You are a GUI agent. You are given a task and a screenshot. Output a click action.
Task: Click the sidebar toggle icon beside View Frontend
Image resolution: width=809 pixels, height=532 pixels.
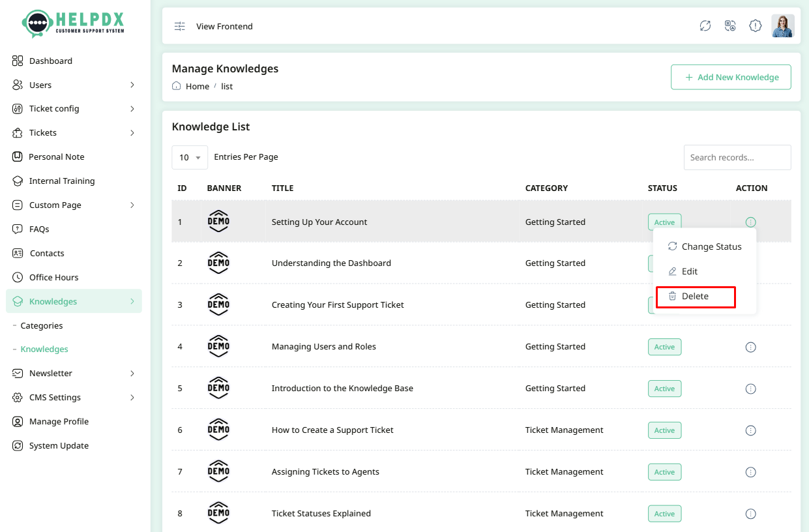(x=179, y=26)
